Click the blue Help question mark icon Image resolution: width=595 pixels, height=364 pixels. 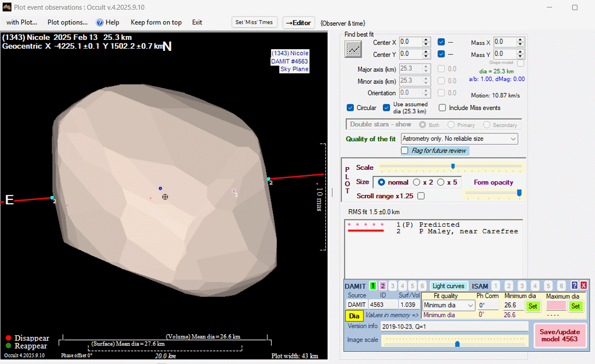[100, 22]
